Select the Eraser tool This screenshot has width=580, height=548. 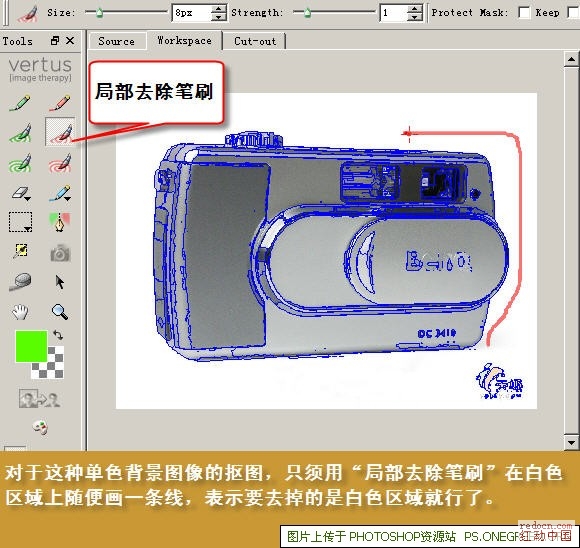click(20, 193)
